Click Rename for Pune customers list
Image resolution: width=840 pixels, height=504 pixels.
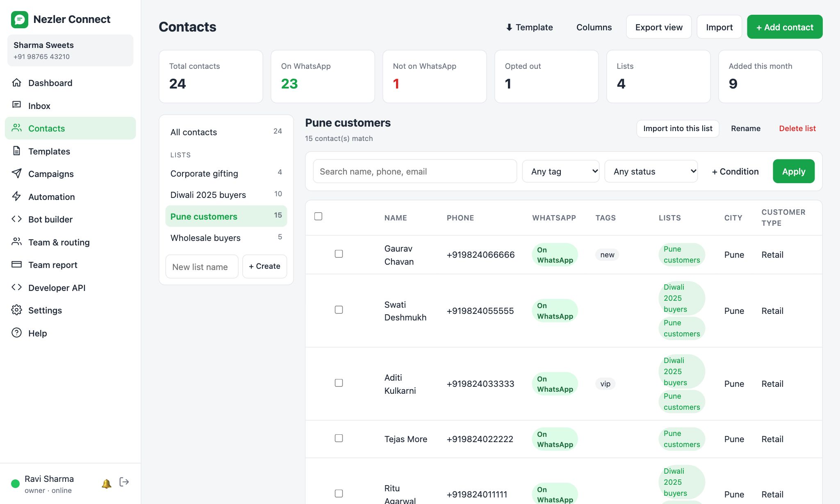pos(746,129)
